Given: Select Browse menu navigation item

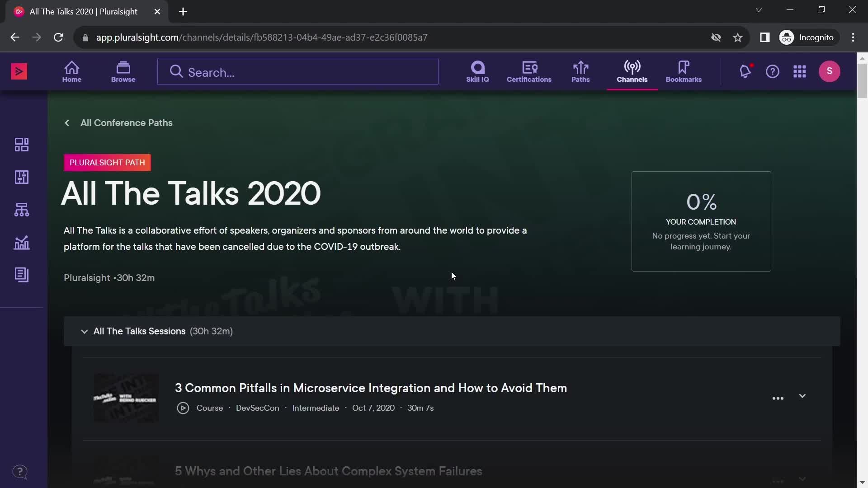Looking at the screenshot, I should point(123,71).
